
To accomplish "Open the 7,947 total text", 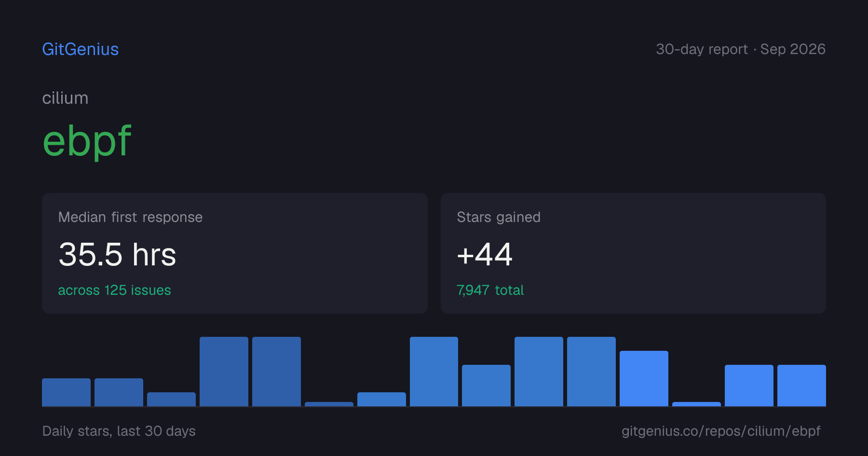I will pyautogui.click(x=490, y=290).
